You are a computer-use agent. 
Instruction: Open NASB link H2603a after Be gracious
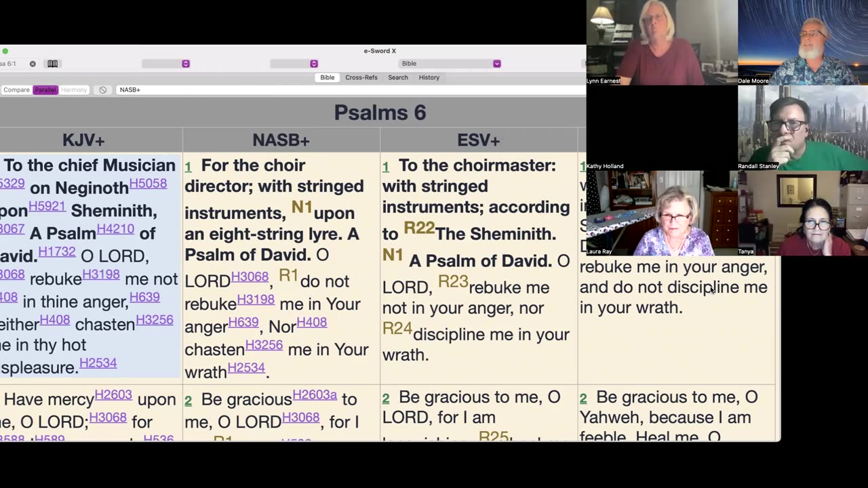coord(315,395)
